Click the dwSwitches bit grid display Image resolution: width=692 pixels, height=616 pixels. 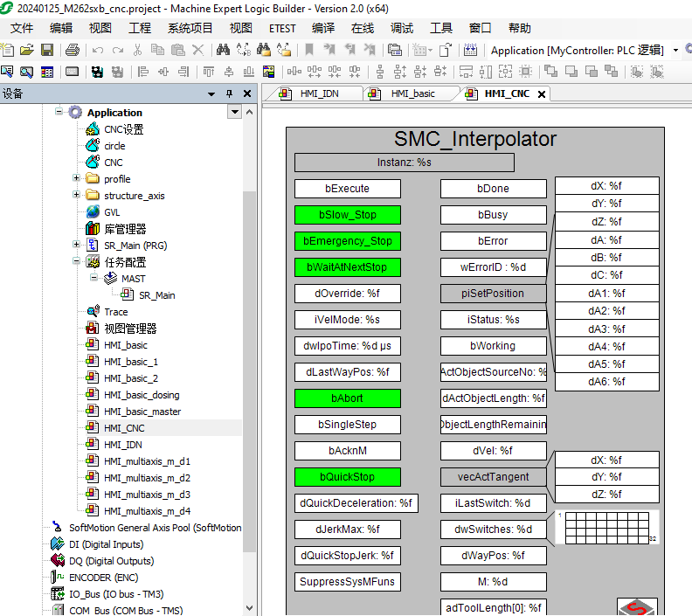point(608,528)
